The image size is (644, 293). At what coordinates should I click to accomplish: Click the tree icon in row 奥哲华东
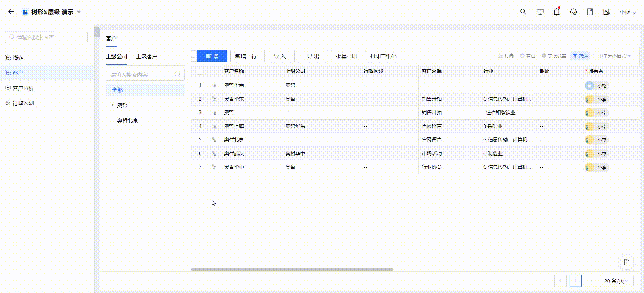(214, 99)
